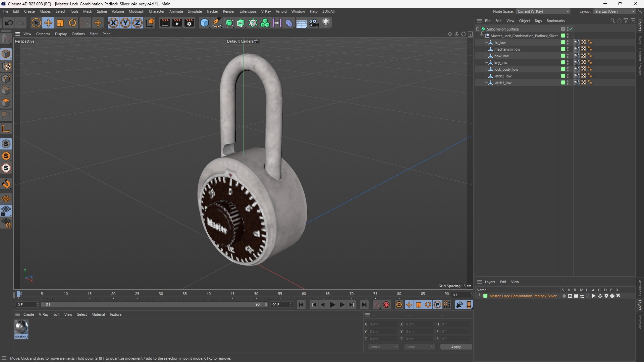This screenshot has height=362, width=644.
Task: Select the lid_low object
Action: pos(500,43)
